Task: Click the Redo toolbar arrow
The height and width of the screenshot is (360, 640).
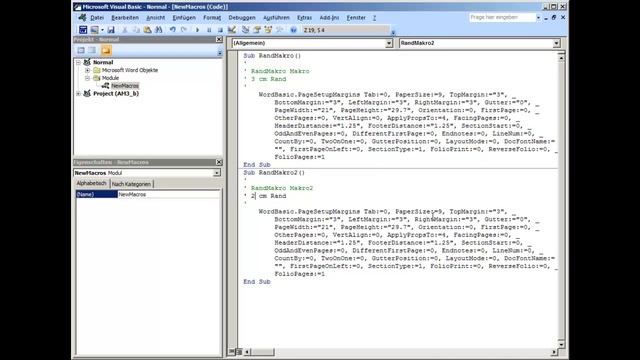Action: pyautogui.click(x=184, y=30)
